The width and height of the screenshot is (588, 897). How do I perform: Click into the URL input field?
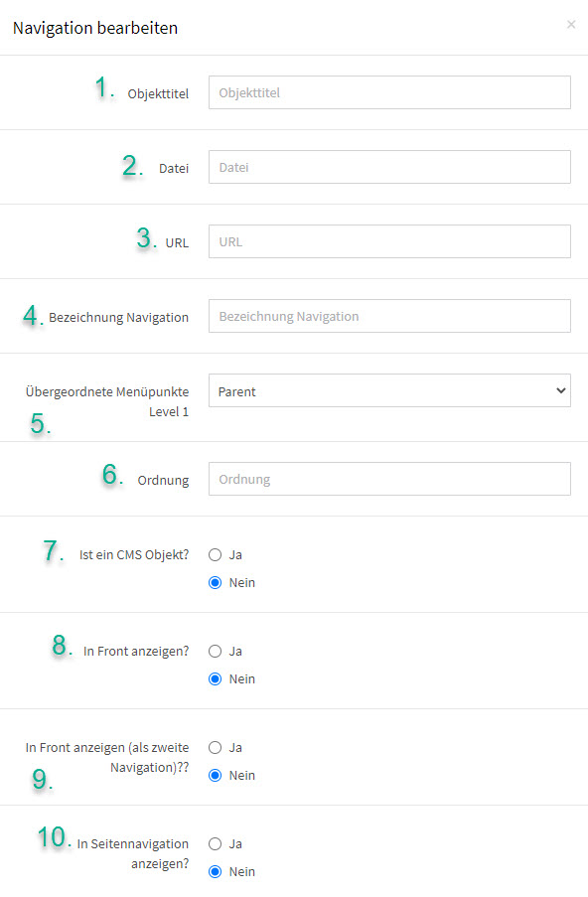point(389,241)
